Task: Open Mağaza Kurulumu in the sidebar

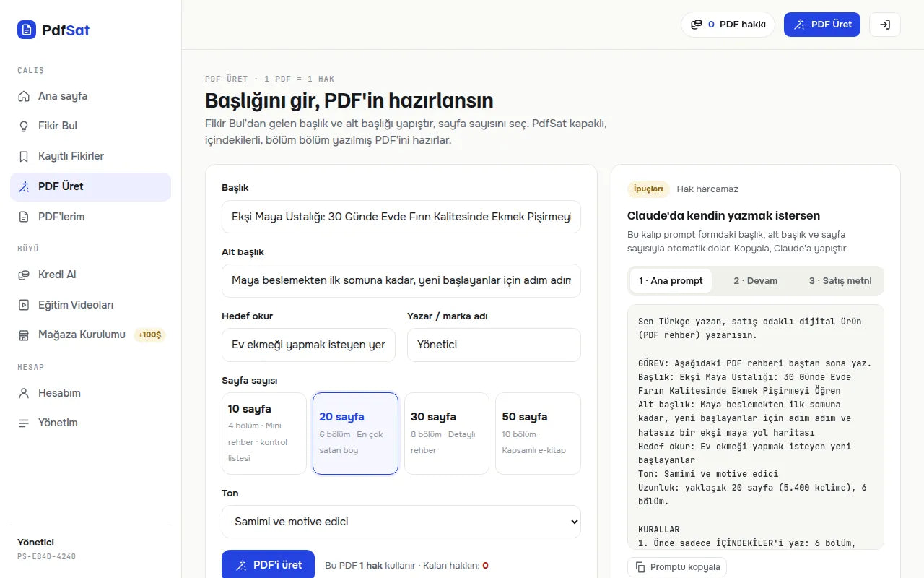Action: point(91,335)
